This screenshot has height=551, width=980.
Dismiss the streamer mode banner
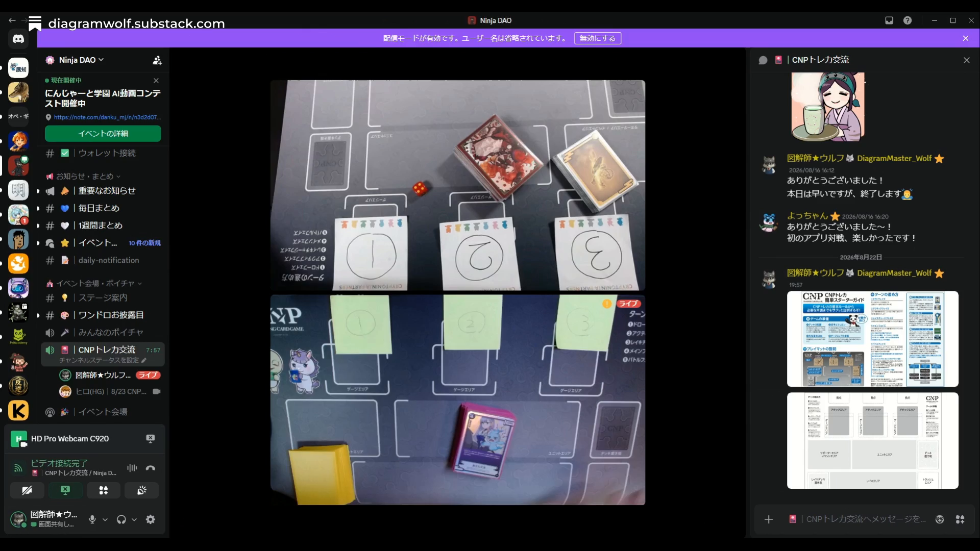[x=966, y=38]
